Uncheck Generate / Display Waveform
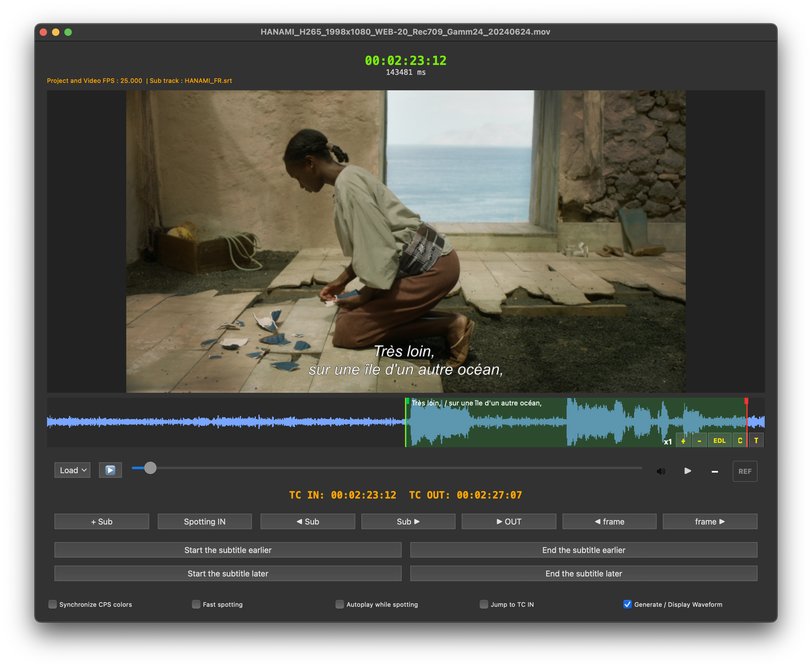812x668 pixels. 627,605
